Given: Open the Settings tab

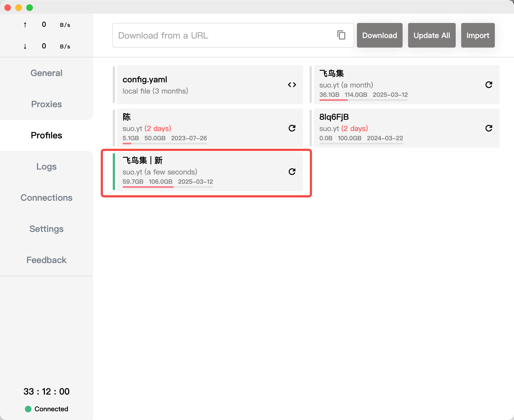Looking at the screenshot, I should point(47,229).
